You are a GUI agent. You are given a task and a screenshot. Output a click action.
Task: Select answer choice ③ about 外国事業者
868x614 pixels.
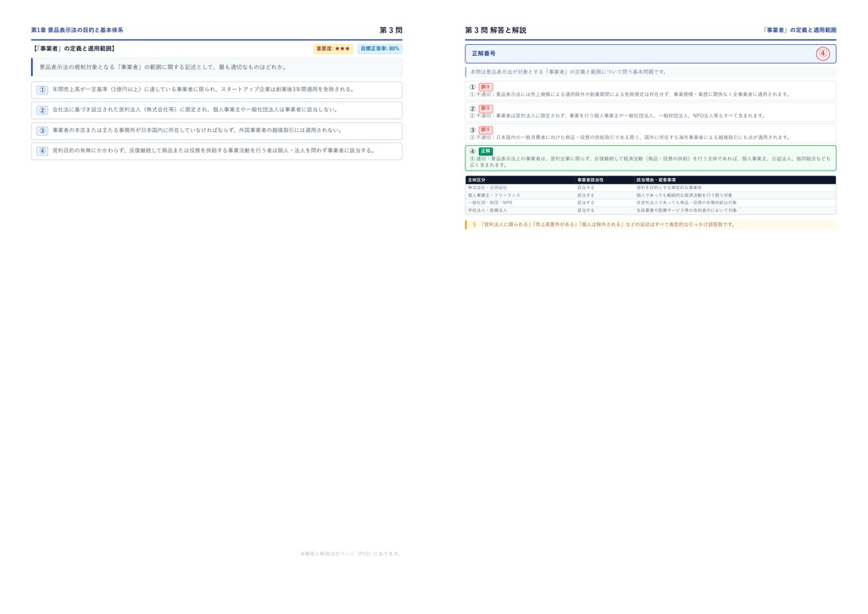click(x=216, y=131)
